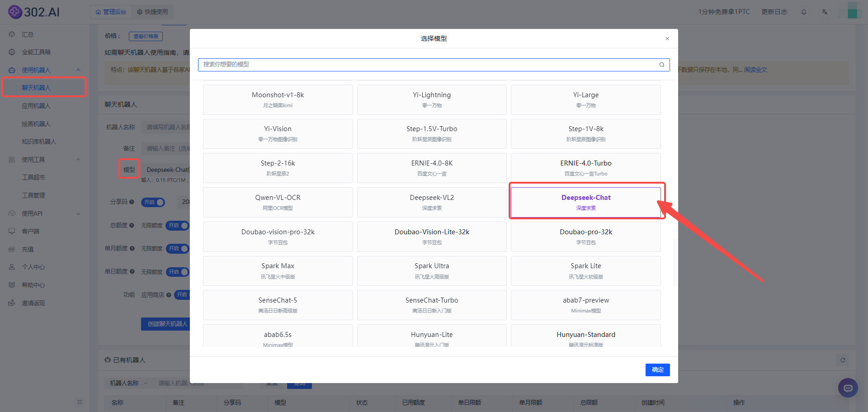The height and width of the screenshot is (412, 868).
Task: Focus the model search field
Action: tap(434, 65)
